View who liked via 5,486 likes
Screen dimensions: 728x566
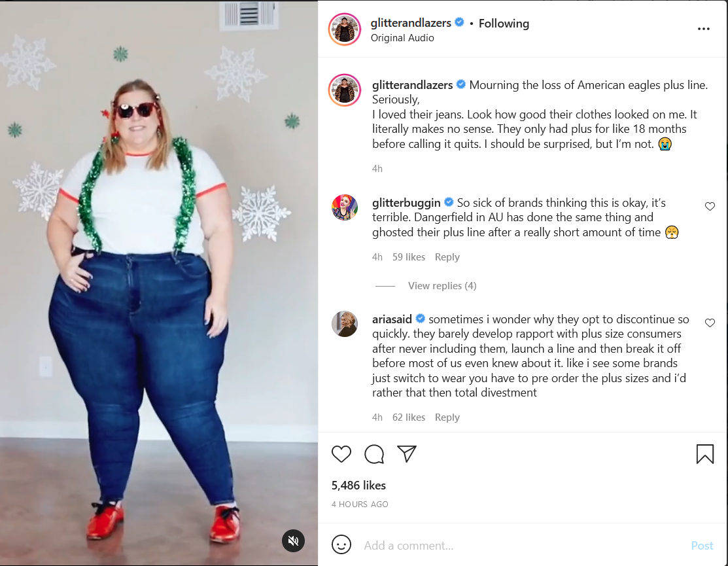pos(358,486)
